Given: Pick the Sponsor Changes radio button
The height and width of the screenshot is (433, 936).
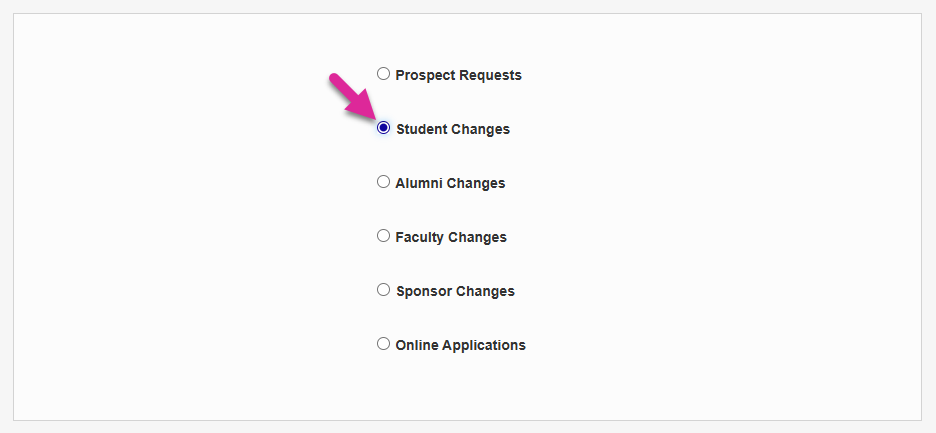Looking at the screenshot, I should click(x=383, y=290).
